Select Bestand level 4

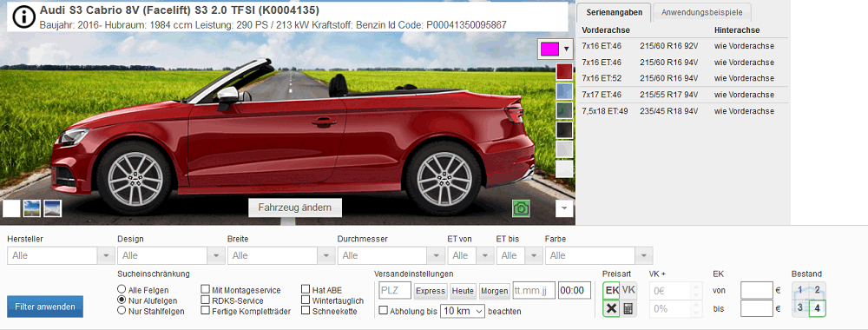pyautogui.click(x=817, y=307)
